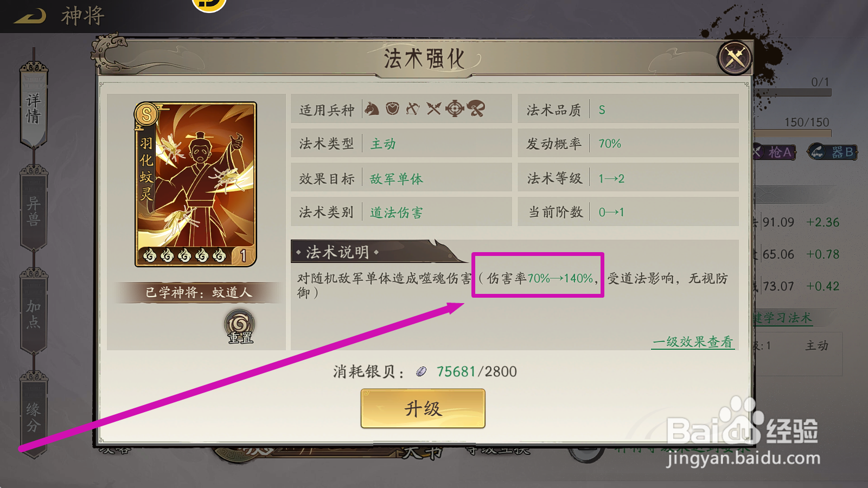Close the 法术强化 dialog with crossed-swords button

tap(735, 57)
